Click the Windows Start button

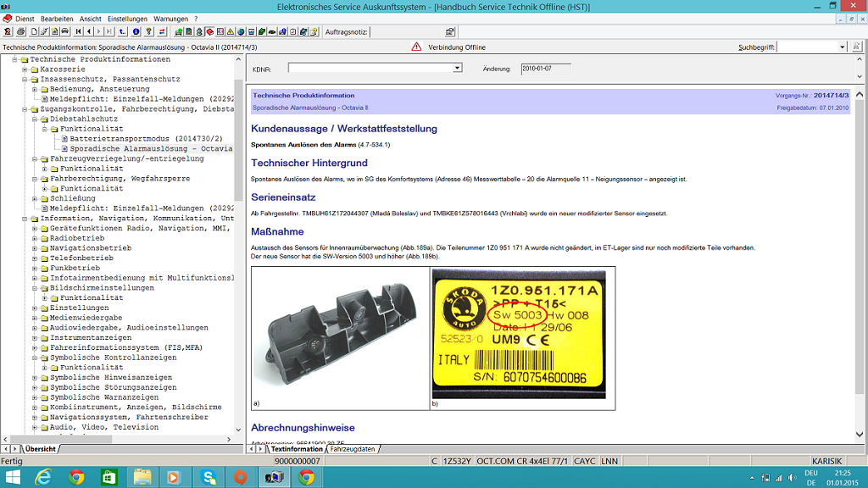12,477
